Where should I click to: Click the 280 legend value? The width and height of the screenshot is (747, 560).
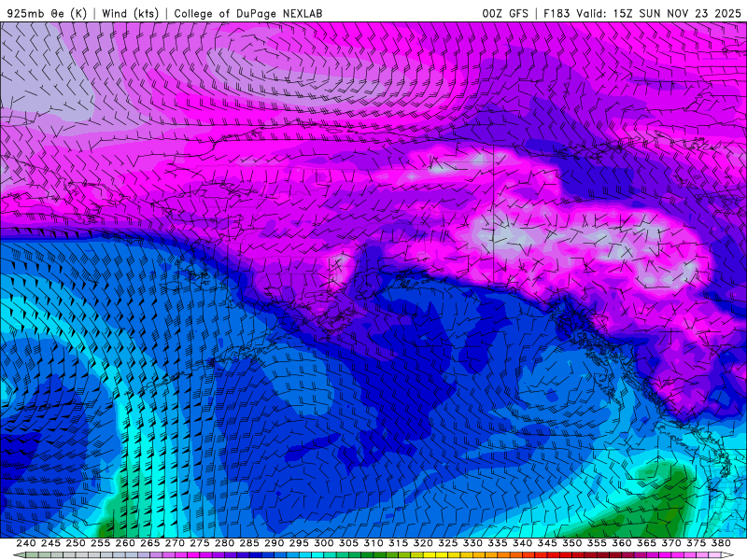point(224,543)
